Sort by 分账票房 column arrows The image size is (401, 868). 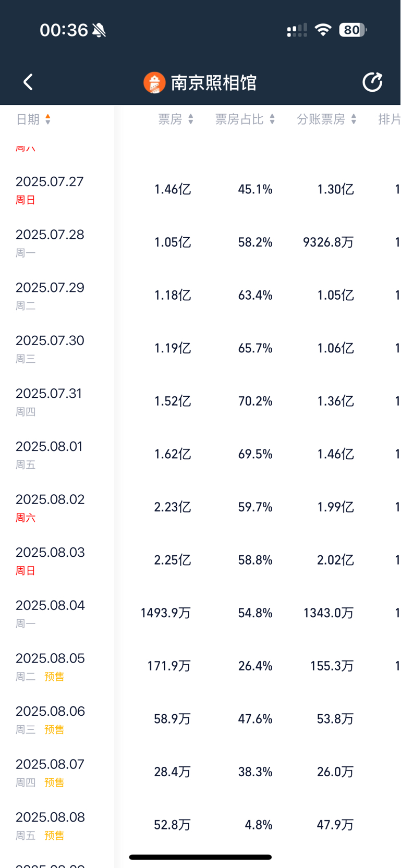click(x=354, y=119)
